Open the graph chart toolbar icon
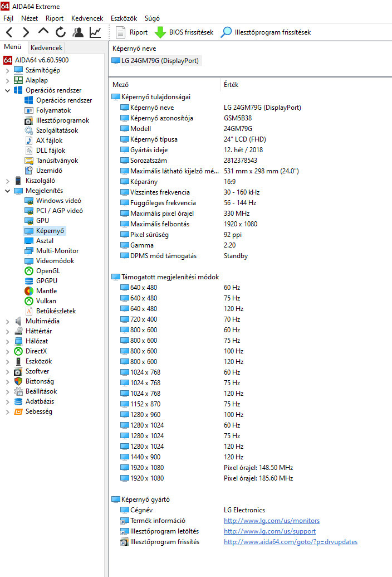Viewport: 392px width, 577px height. [95, 32]
